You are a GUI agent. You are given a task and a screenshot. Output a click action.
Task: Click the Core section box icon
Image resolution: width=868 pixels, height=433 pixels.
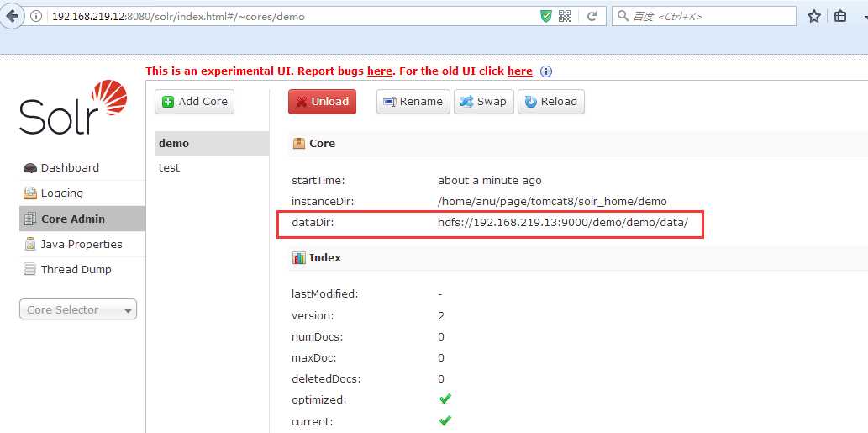coord(299,144)
